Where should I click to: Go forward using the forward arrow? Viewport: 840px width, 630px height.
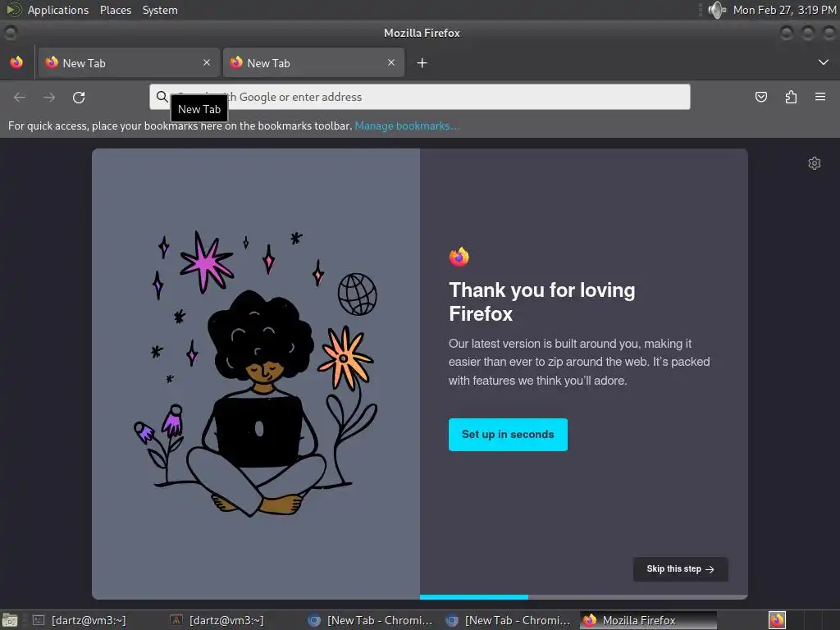point(49,97)
